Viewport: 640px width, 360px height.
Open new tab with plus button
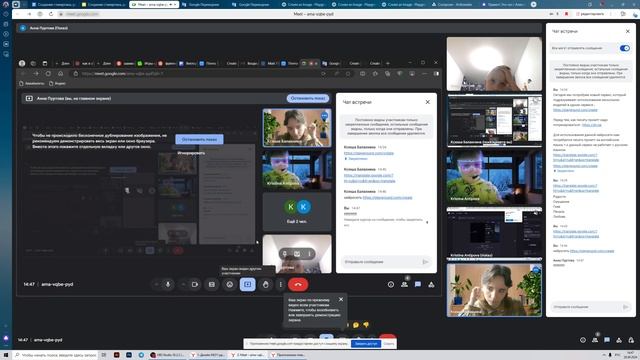click(x=533, y=4)
